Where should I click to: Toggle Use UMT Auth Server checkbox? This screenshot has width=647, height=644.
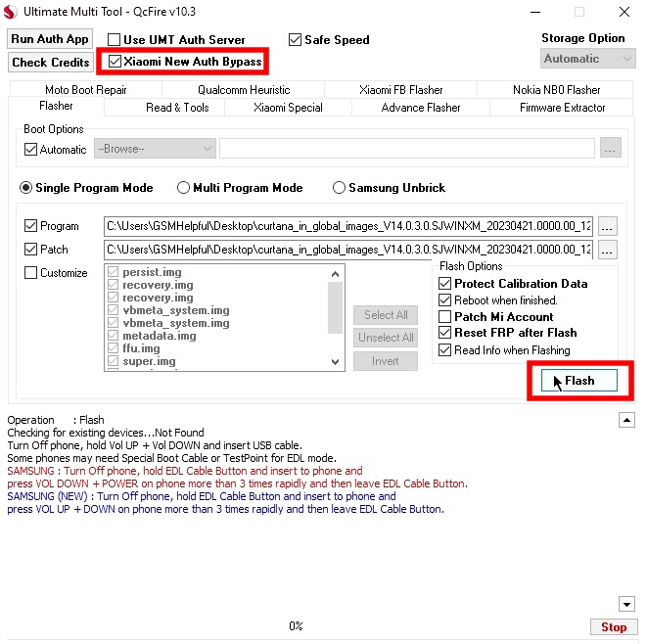[114, 39]
